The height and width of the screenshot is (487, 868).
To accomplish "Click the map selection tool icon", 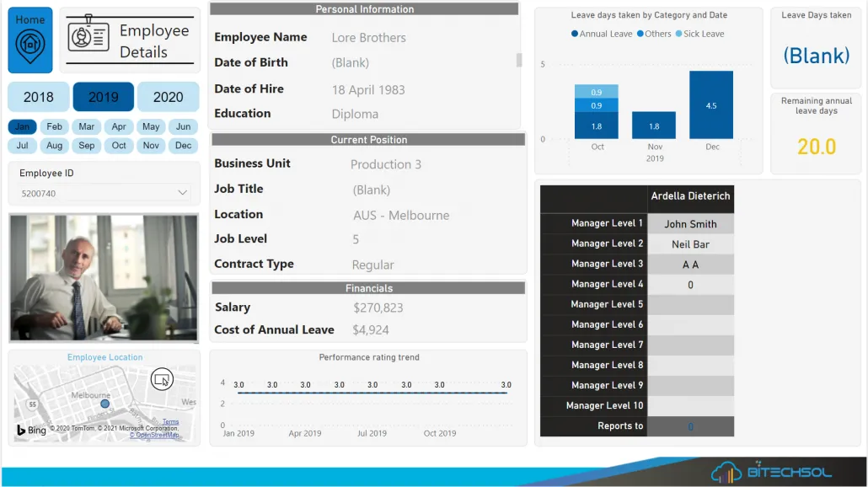I will pos(161,379).
